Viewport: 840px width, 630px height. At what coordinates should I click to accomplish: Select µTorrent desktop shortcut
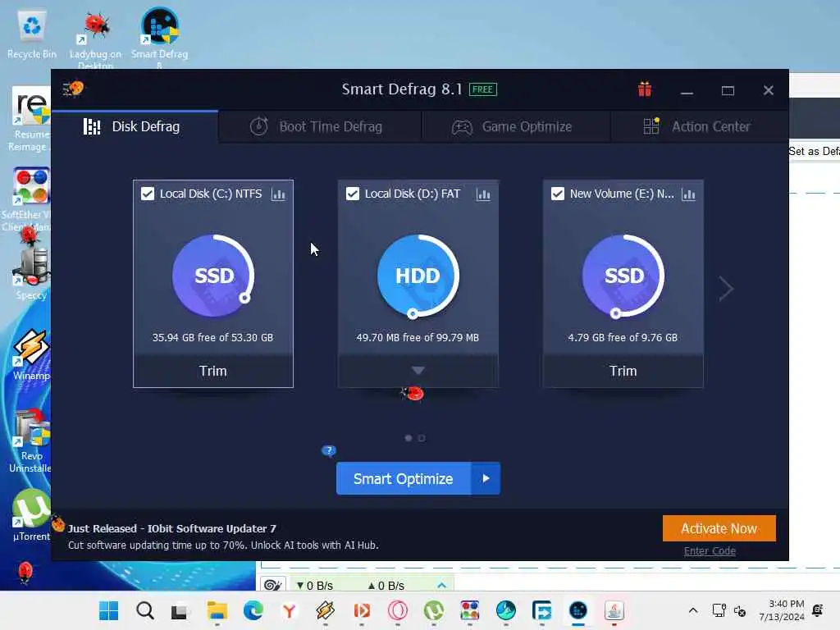pos(31,515)
